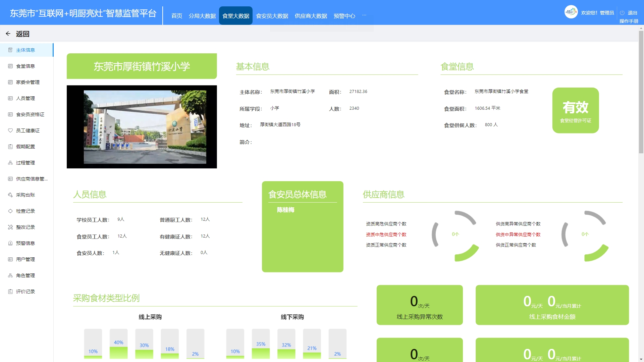Click the 食安员资格证 sidebar icon
644x362 pixels.
(10, 114)
